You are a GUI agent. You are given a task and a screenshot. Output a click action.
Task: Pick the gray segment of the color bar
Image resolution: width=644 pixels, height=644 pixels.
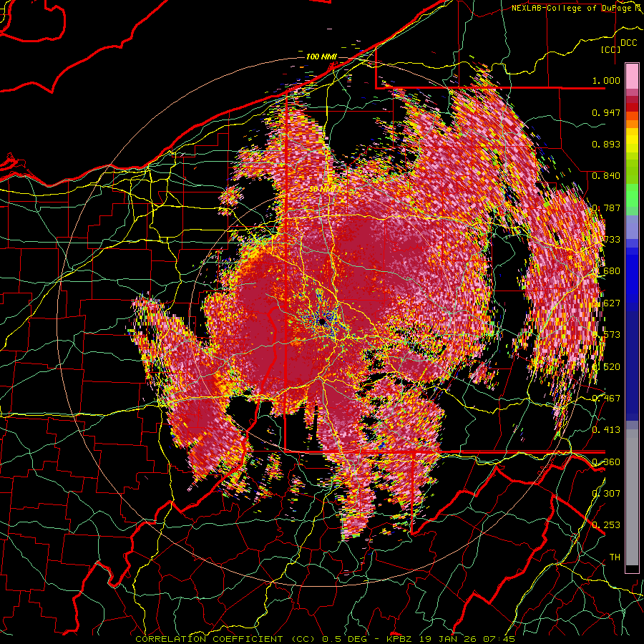632,497
